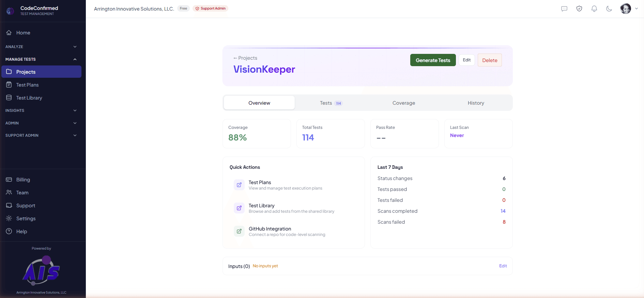Click the Last Scan Never value
Image resolution: width=644 pixels, height=298 pixels.
click(x=457, y=135)
